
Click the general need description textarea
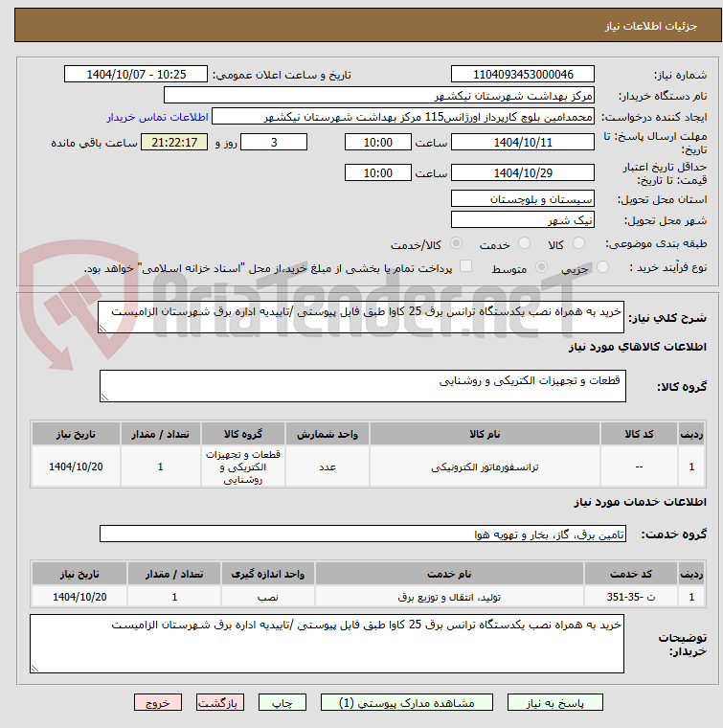click(361, 317)
